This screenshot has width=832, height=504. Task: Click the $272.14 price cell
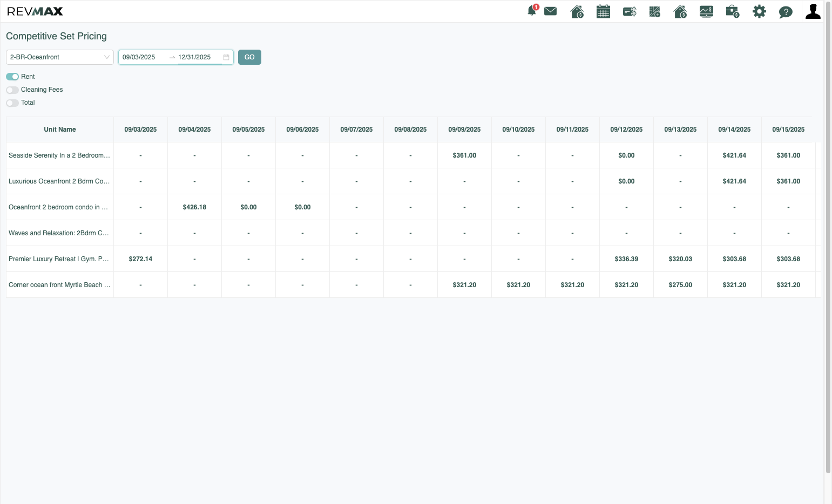click(x=140, y=259)
